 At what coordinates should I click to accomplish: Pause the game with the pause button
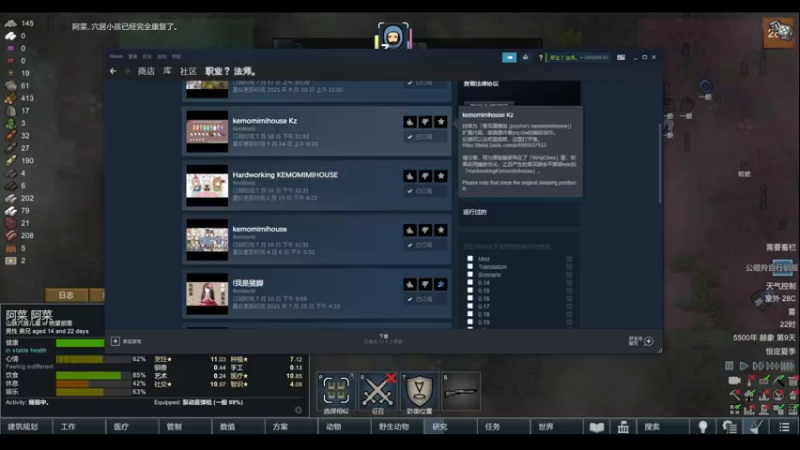click(x=729, y=366)
